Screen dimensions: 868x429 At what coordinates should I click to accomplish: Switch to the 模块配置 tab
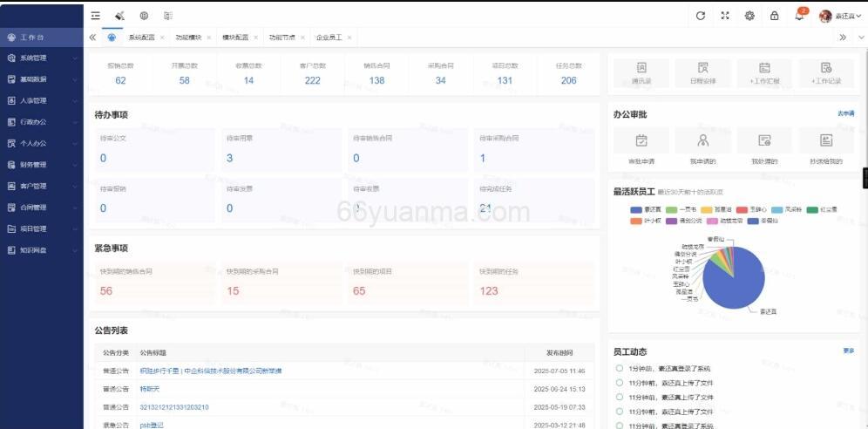pos(235,37)
